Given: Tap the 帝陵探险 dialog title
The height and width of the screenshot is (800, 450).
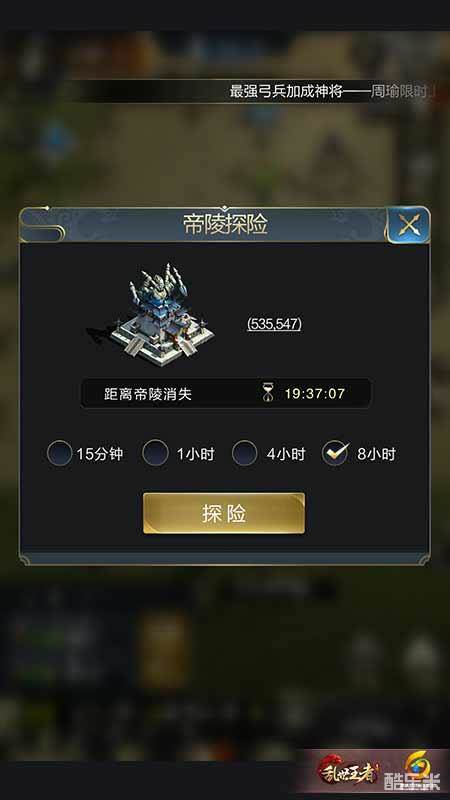Looking at the screenshot, I should tap(226, 224).
